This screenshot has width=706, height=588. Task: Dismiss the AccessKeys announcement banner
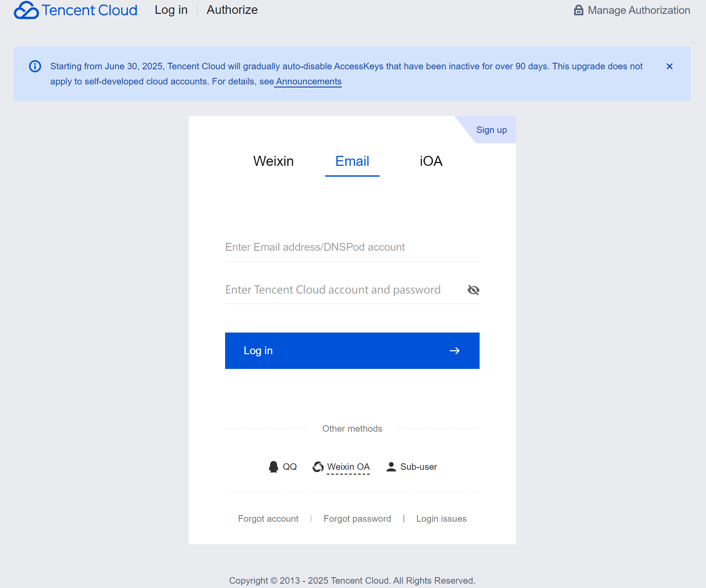[669, 66]
